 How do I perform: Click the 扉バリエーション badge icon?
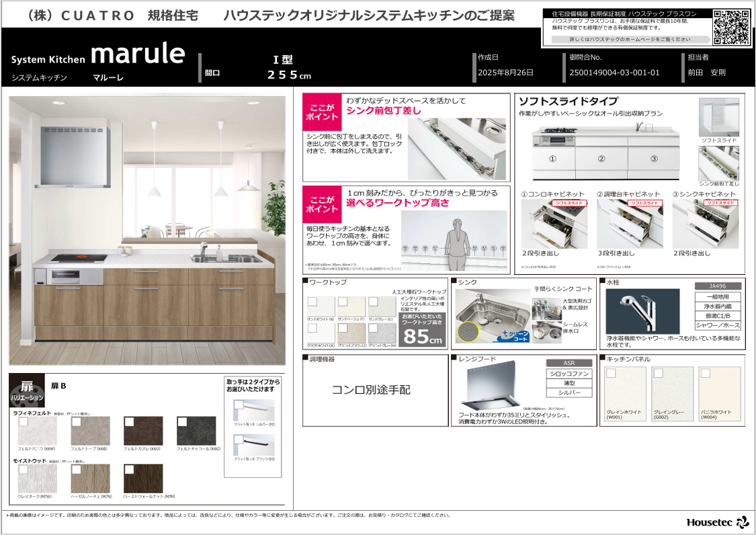point(26,390)
